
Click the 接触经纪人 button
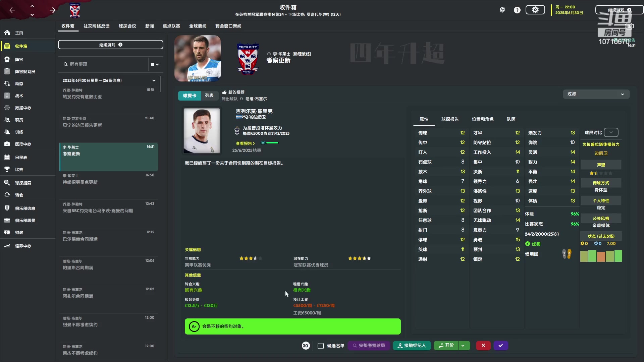tap(412, 346)
